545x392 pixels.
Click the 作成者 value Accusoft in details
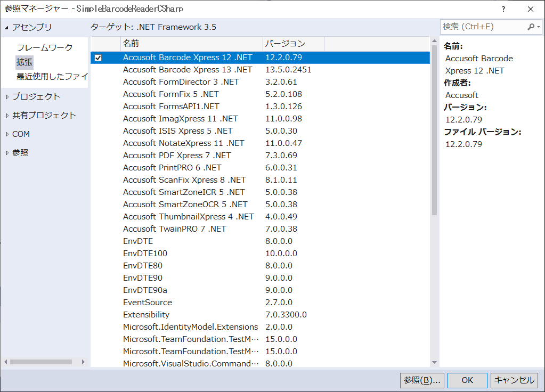[x=461, y=95]
